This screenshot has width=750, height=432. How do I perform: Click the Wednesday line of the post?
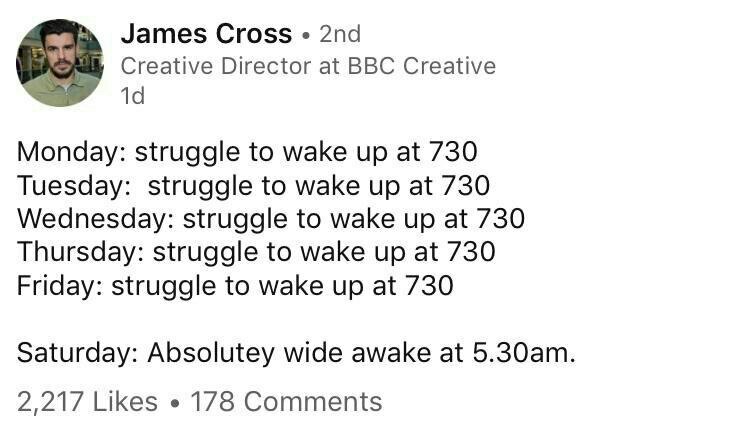click(x=271, y=220)
